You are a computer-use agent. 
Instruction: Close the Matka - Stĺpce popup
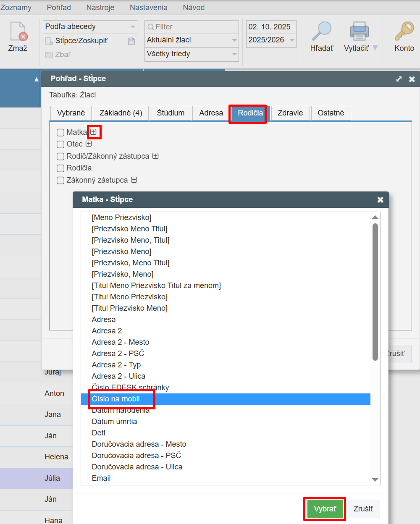(x=380, y=200)
